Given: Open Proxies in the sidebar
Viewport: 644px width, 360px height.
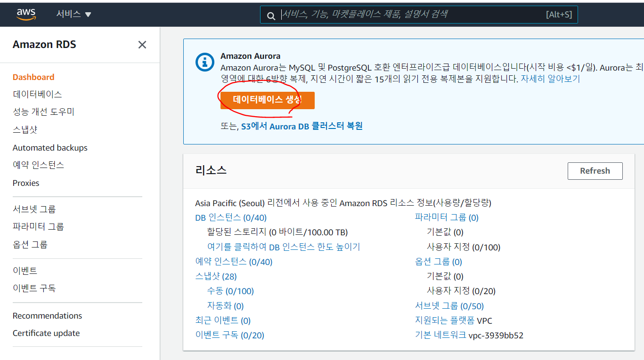Looking at the screenshot, I should (x=26, y=183).
